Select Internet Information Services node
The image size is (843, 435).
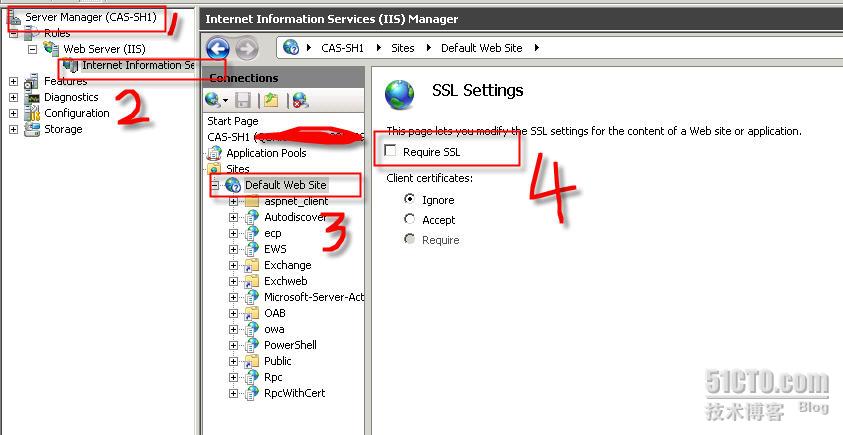tap(138, 66)
